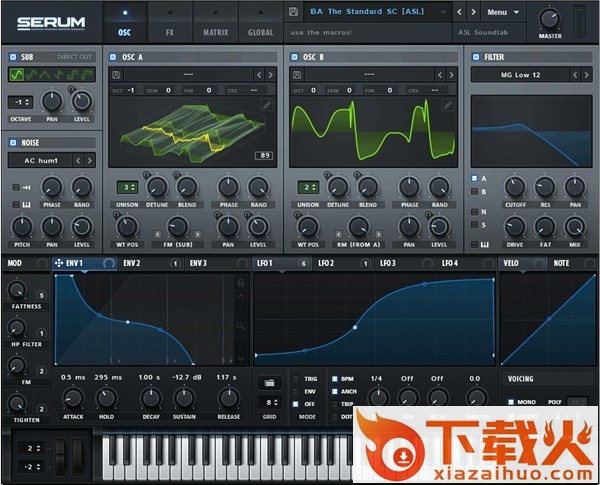Open AC hum1 noise selector

[41, 160]
